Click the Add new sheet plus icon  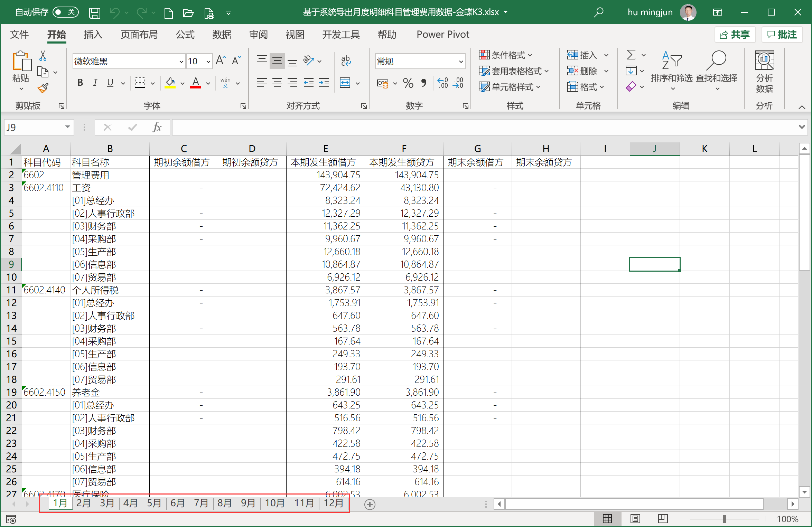coord(370,505)
